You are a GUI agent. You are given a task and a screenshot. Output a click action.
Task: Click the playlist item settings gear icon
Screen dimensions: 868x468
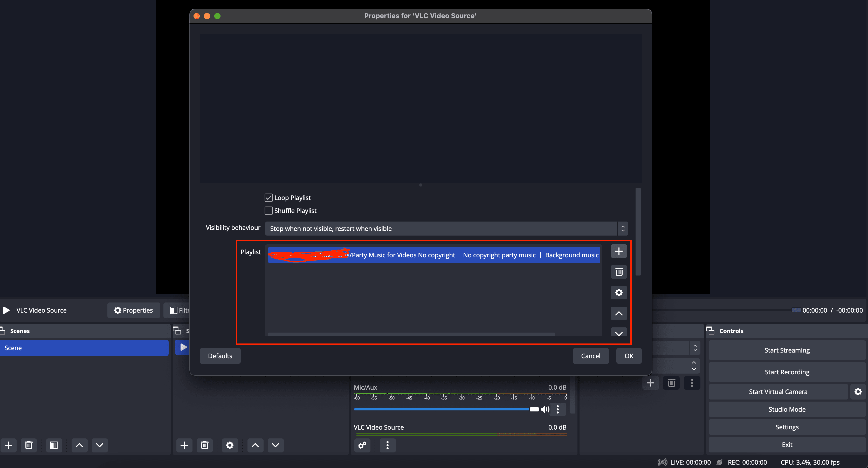coord(619,292)
